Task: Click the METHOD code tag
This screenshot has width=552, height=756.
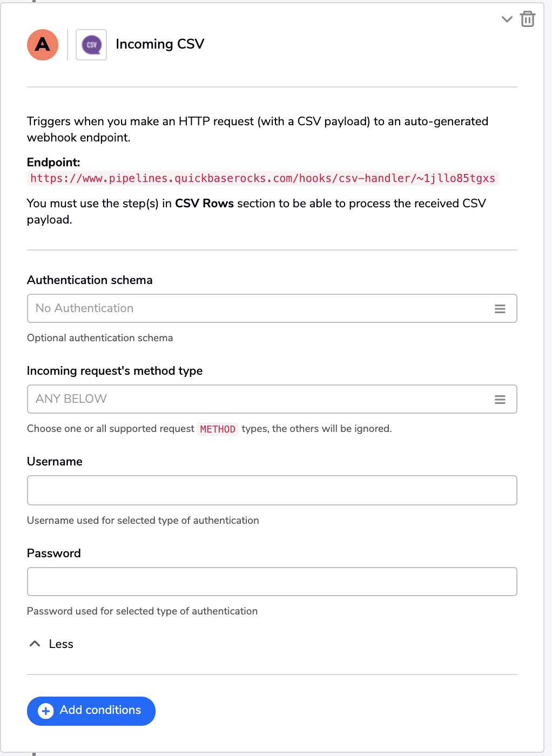Action: pos(218,429)
